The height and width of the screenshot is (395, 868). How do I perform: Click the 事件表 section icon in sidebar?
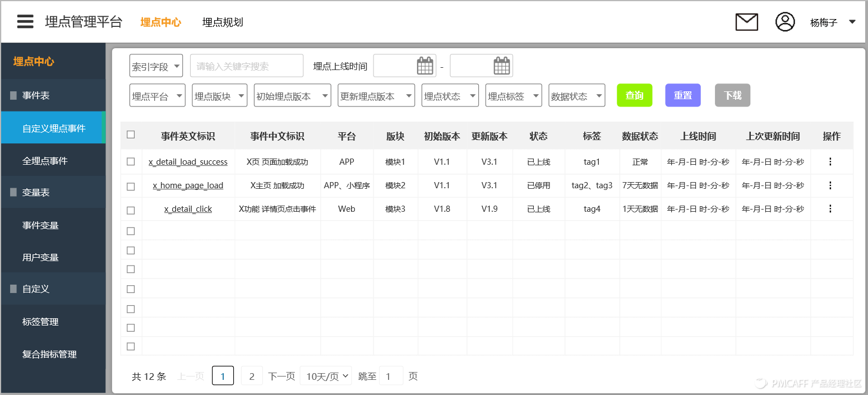coord(13,96)
